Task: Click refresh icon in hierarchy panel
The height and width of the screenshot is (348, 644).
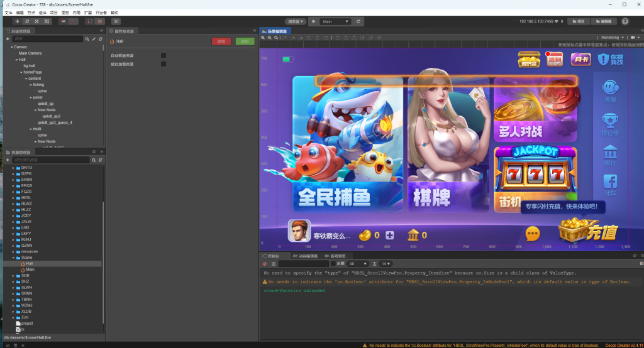Action: pos(100,39)
